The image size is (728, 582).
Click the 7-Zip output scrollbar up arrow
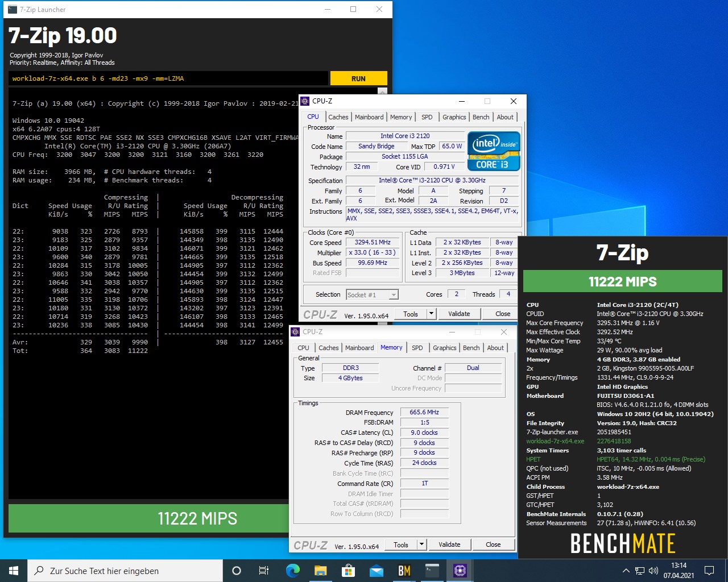pyautogui.click(x=383, y=92)
